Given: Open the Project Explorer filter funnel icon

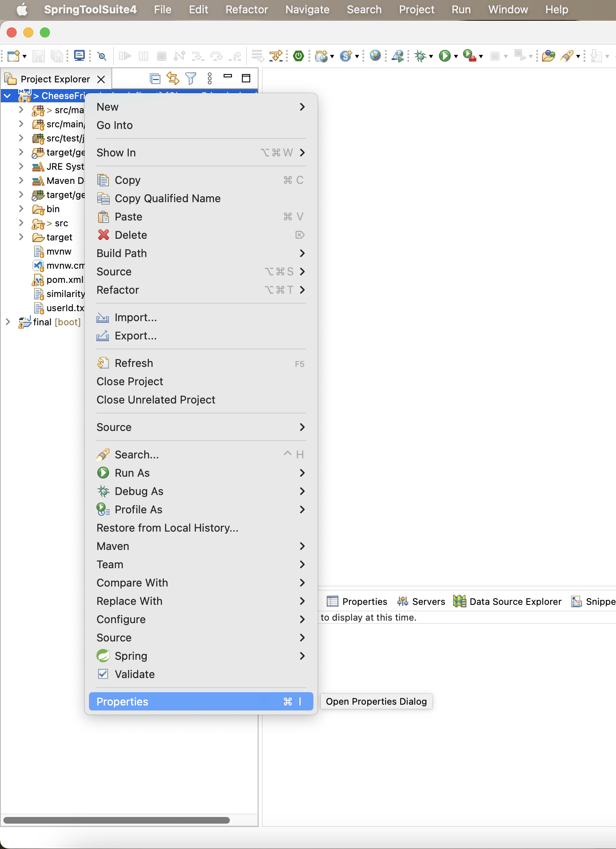Looking at the screenshot, I should tap(191, 78).
